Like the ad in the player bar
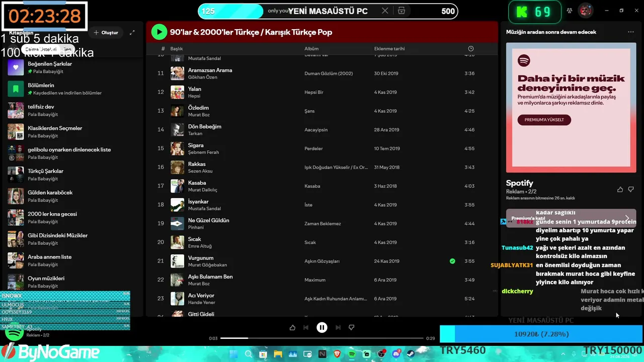The width and height of the screenshot is (644, 362). 292,328
